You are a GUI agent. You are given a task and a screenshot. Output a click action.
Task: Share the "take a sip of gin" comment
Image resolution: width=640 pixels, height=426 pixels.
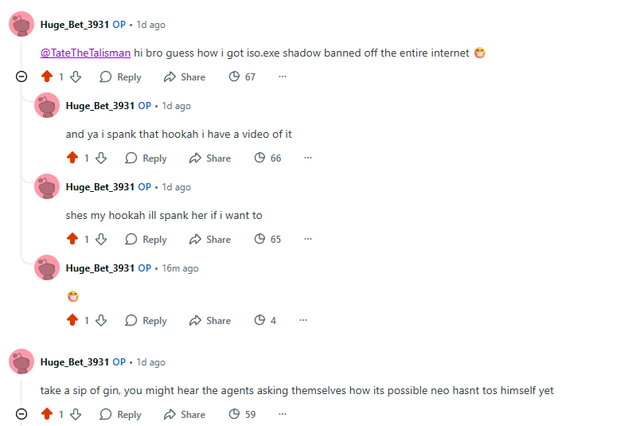184,414
